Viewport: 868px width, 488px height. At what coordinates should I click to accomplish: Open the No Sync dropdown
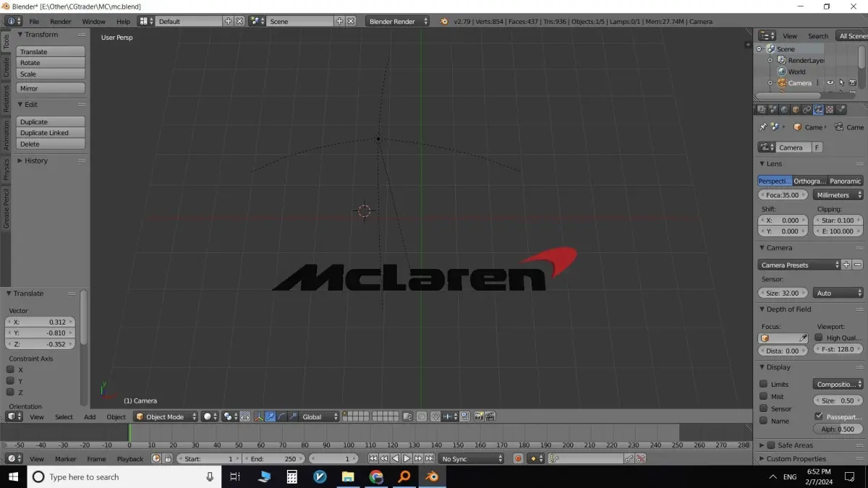pos(471,458)
